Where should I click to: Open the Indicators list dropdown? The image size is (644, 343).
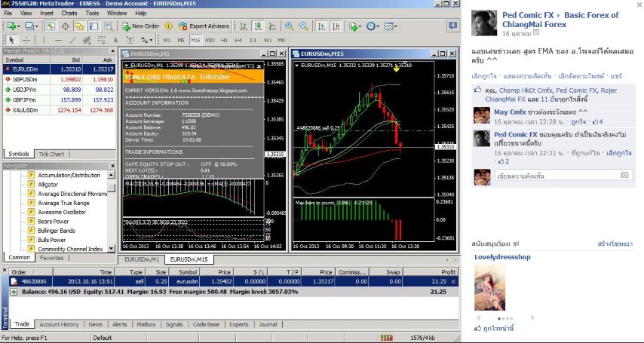tap(355, 26)
